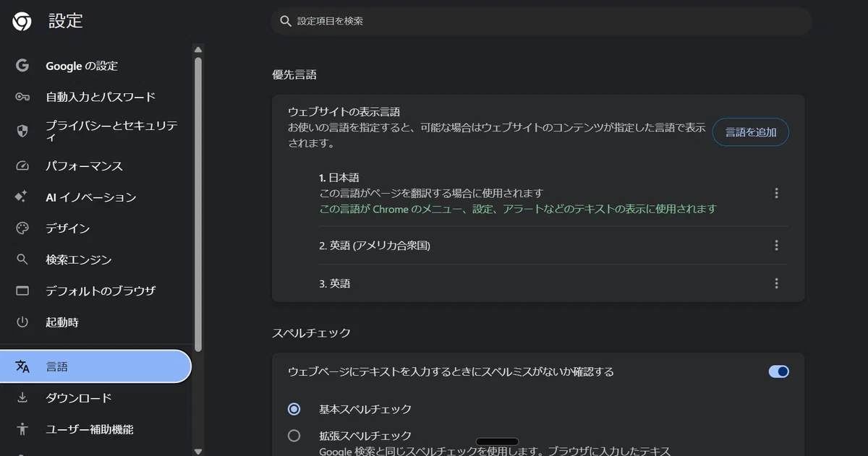Click the shield icon for プライバシーとセキュリティ

[x=22, y=131]
